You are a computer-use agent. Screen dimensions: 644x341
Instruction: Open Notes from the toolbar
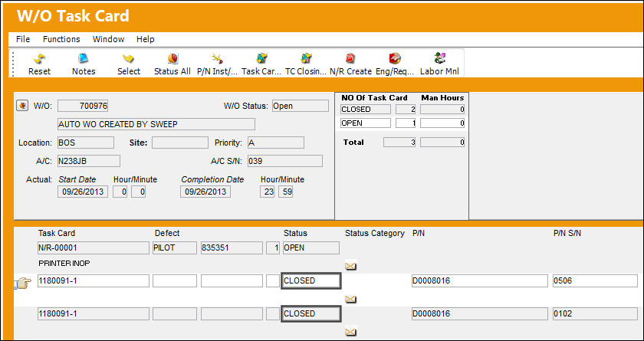click(84, 58)
